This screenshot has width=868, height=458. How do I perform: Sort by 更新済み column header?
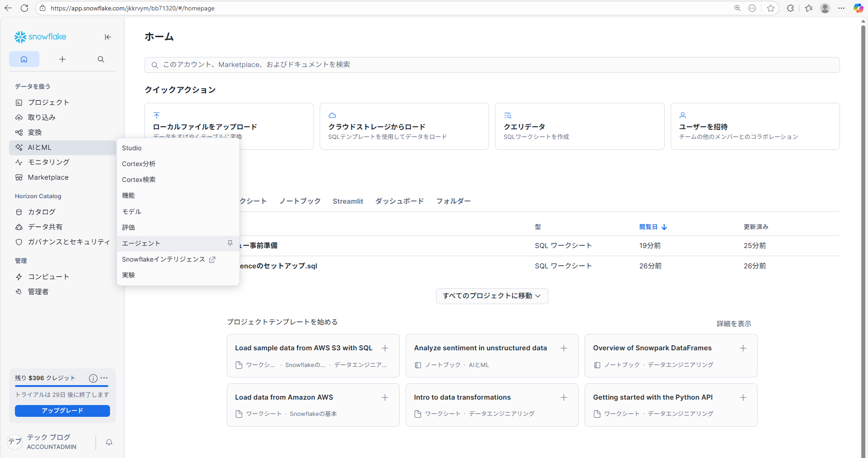(x=756, y=227)
